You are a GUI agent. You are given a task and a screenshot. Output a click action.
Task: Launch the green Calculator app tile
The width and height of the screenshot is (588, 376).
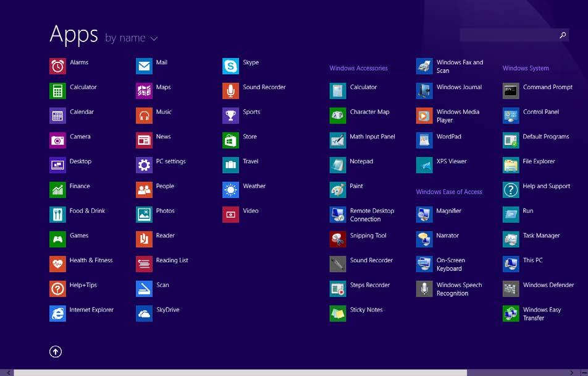click(x=57, y=91)
